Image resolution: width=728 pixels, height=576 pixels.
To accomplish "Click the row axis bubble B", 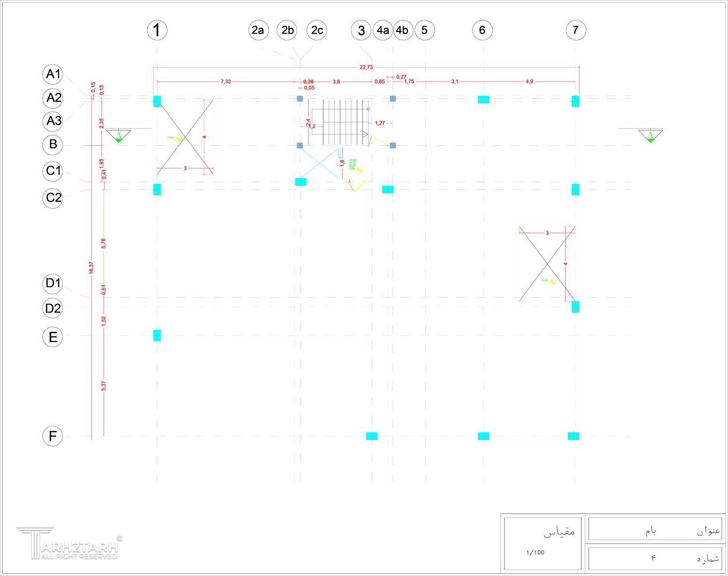I will 53,145.
